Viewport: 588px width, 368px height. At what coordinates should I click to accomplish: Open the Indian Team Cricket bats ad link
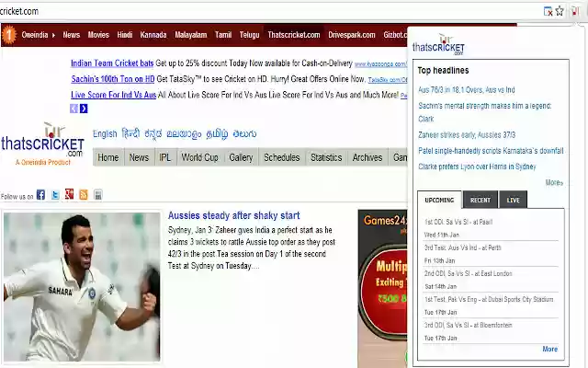[x=112, y=63]
